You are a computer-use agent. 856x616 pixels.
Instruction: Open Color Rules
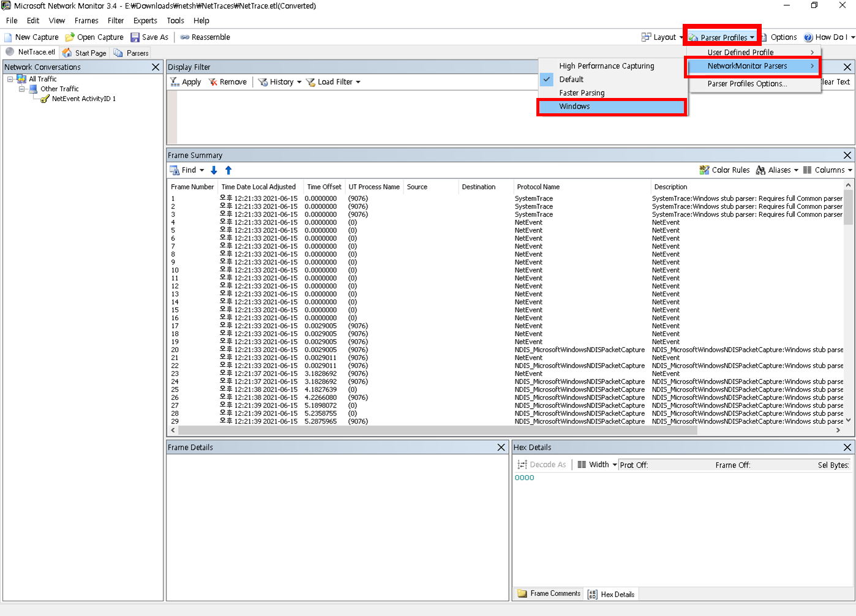pyautogui.click(x=724, y=170)
